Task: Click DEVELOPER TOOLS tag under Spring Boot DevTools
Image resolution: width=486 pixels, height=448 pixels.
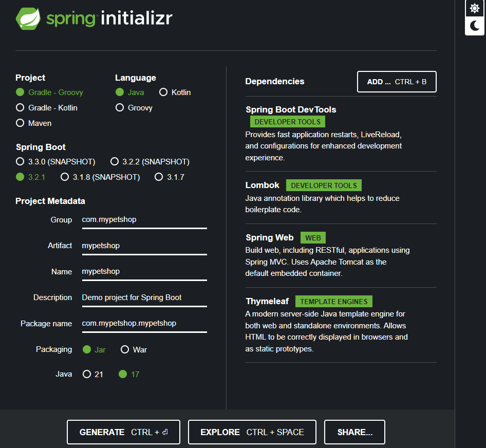Action: (x=288, y=122)
